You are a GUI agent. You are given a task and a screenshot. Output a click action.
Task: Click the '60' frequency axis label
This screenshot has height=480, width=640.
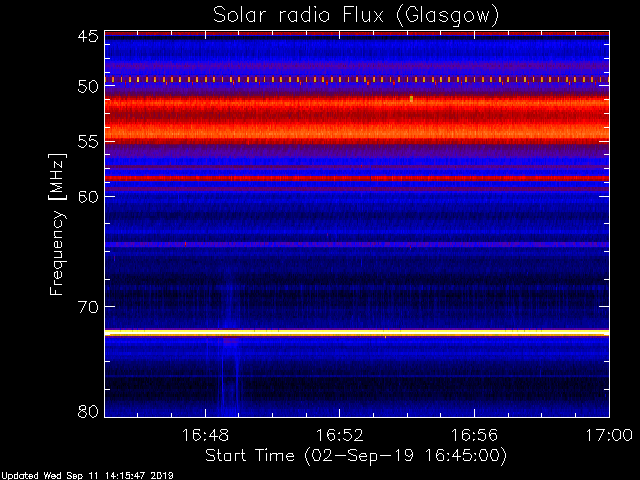[x=88, y=197]
